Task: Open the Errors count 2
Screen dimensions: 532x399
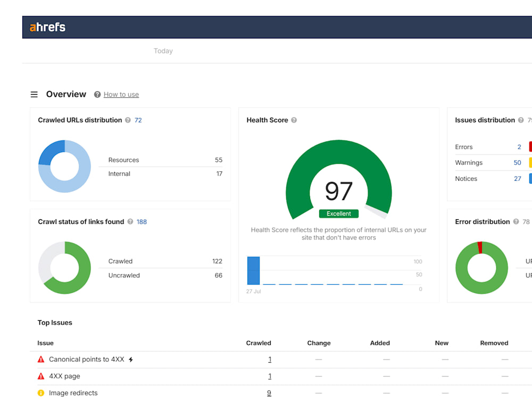Action: coord(519,147)
